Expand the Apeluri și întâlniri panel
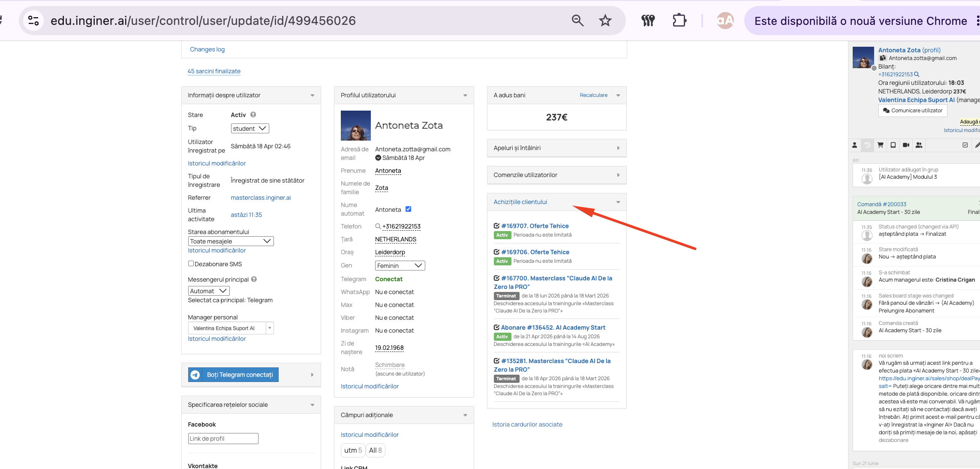 click(x=556, y=148)
